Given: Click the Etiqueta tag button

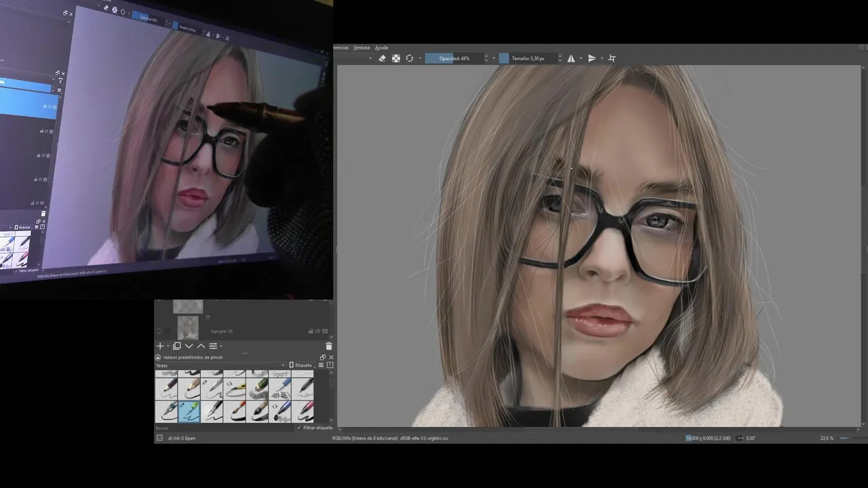Looking at the screenshot, I should (x=302, y=365).
